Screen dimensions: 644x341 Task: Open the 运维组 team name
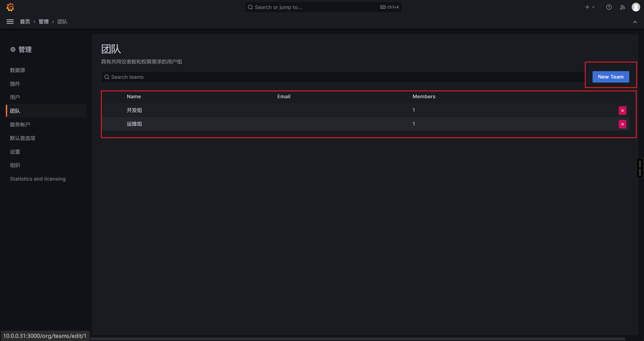coord(134,124)
